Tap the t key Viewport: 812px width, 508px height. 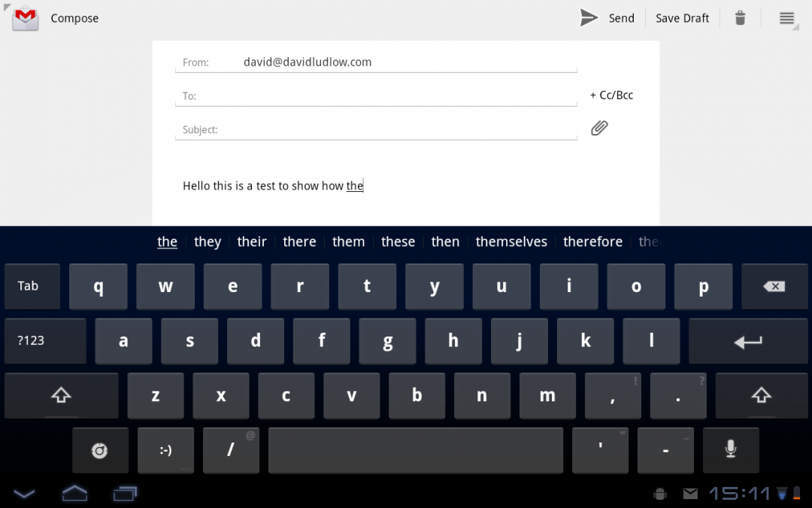pyautogui.click(x=367, y=286)
